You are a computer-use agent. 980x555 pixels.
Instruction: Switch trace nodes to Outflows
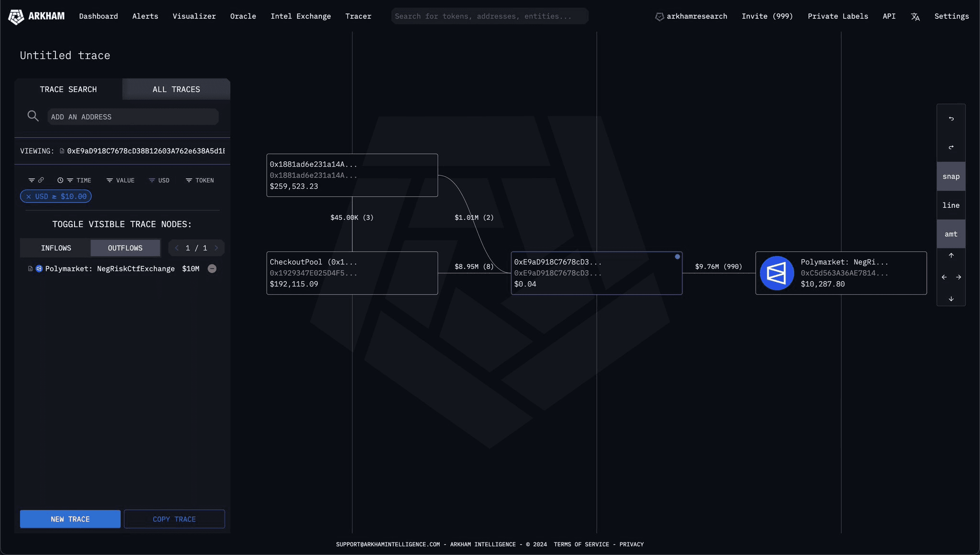125,248
